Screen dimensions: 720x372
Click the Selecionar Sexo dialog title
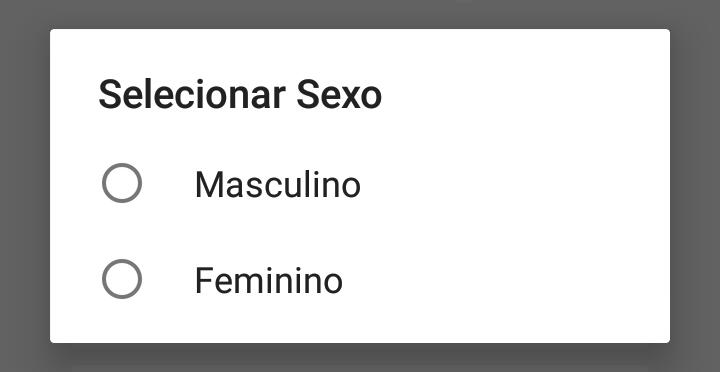tap(240, 95)
